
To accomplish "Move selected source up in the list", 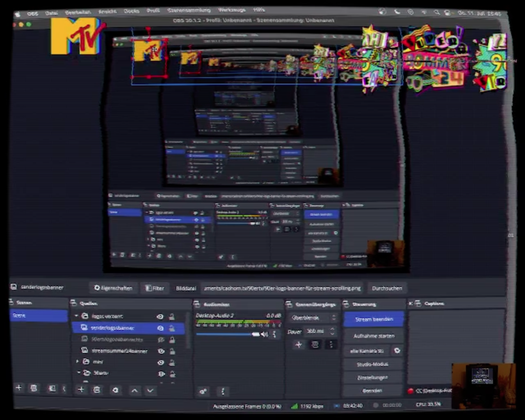I will [x=135, y=390].
